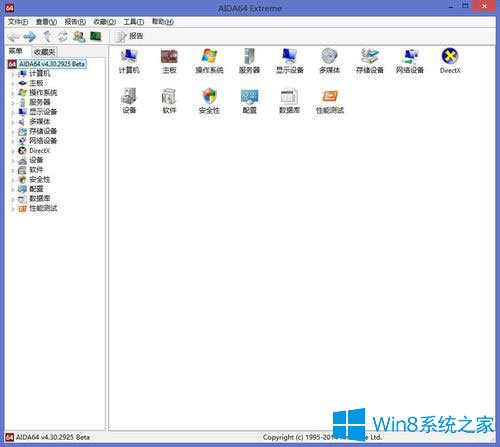Select 数据库 in the tree
500x447 pixels.
[x=40, y=199]
